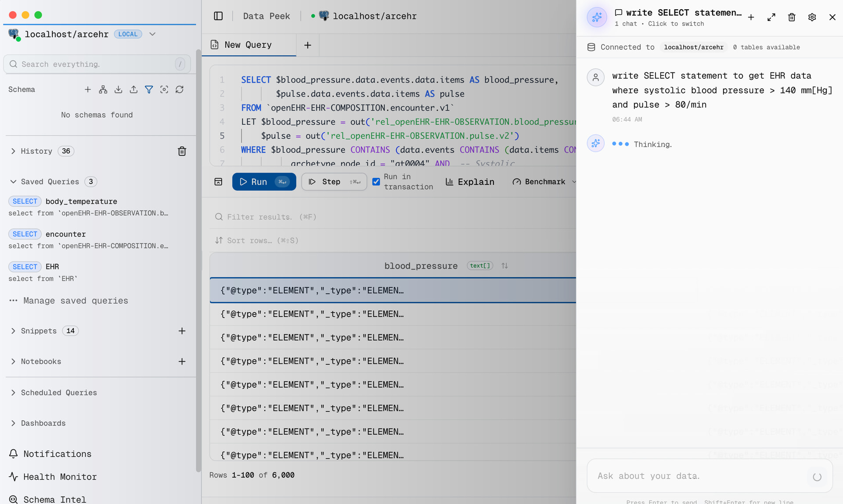This screenshot has width=843, height=504.
Task: Step through the query
Action: tap(334, 182)
